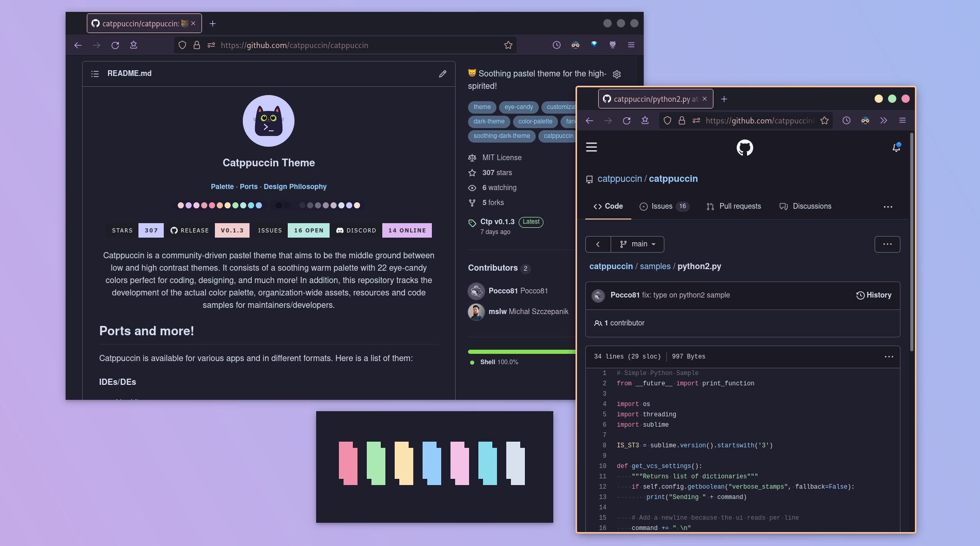The width and height of the screenshot is (980, 546).
Task: Click GitHub Octocat logo in right window
Action: point(745,148)
